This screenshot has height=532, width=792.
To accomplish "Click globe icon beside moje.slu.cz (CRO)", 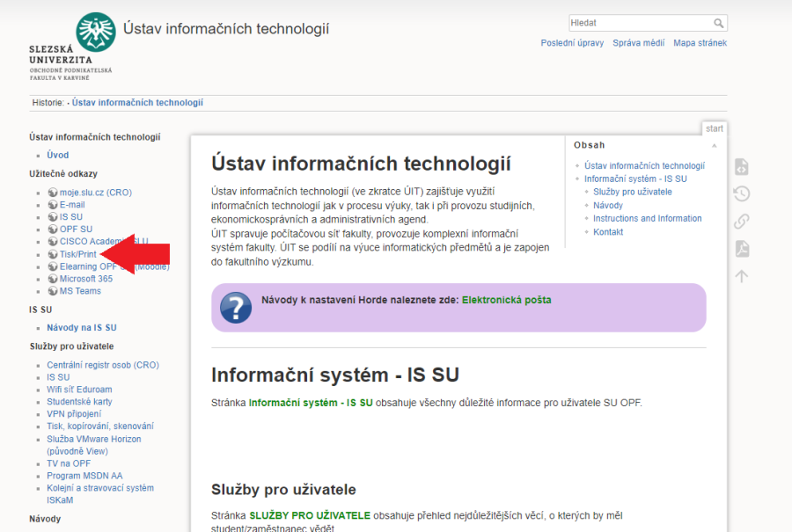I will pyautogui.click(x=53, y=193).
